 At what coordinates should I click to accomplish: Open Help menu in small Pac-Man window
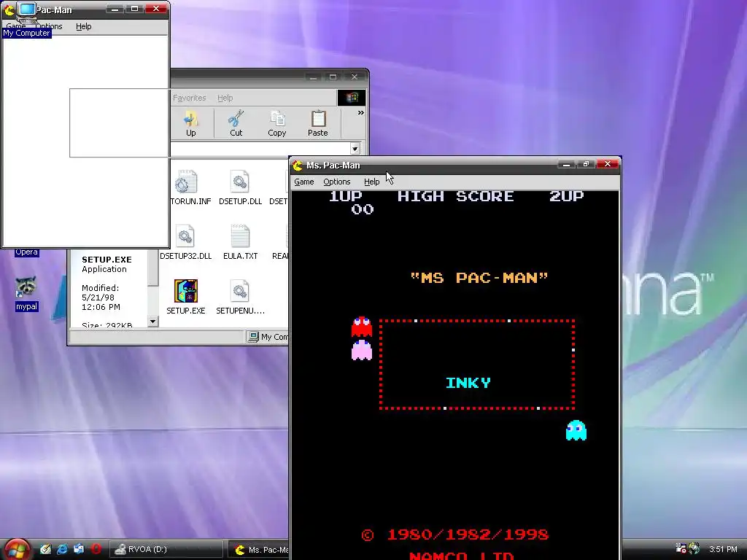pos(83,27)
